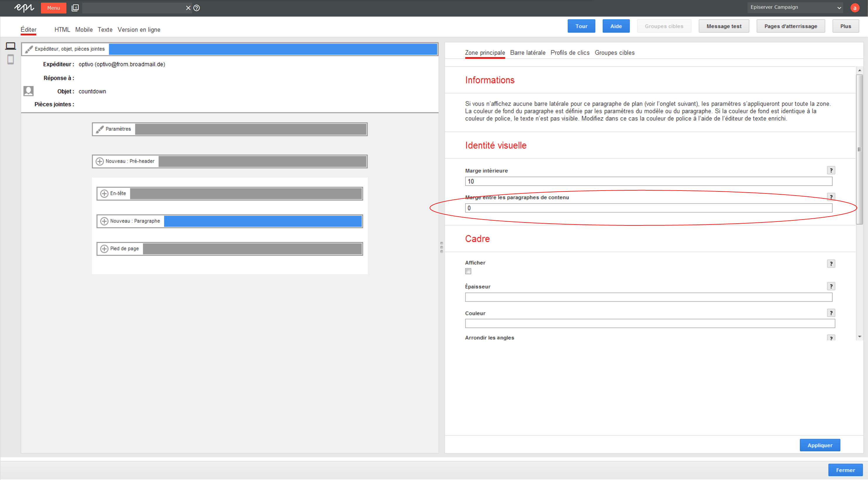Click the Message test button

click(x=724, y=26)
